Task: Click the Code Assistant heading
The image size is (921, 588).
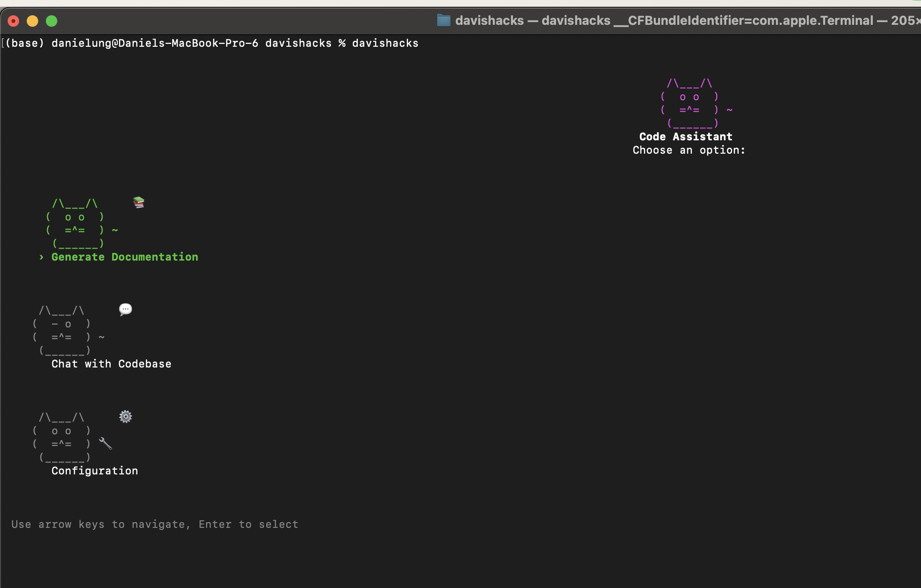Action: [686, 136]
